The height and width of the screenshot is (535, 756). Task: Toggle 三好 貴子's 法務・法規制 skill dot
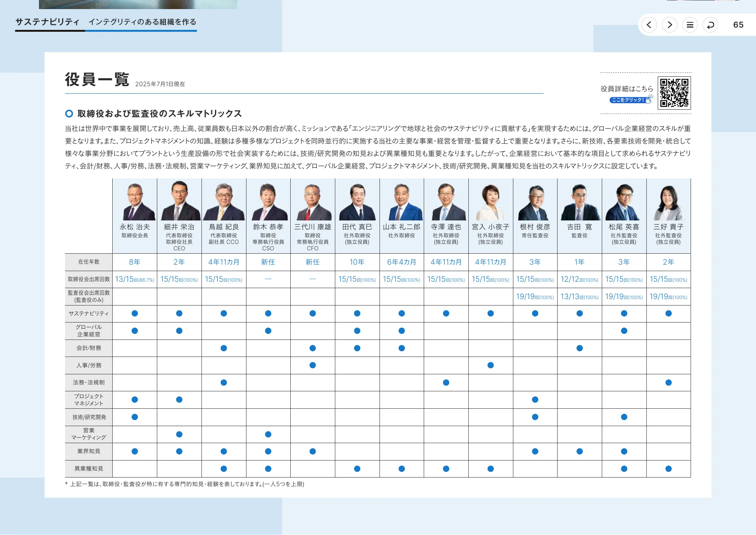click(669, 382)
